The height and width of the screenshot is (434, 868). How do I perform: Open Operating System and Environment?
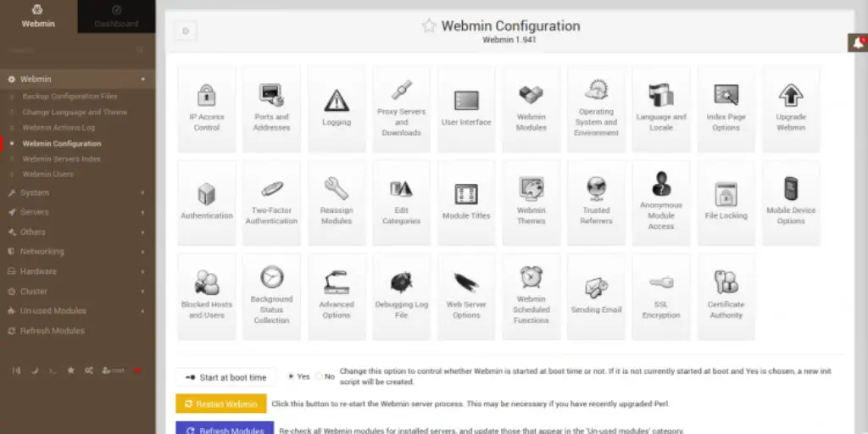[x=596, y=108]
